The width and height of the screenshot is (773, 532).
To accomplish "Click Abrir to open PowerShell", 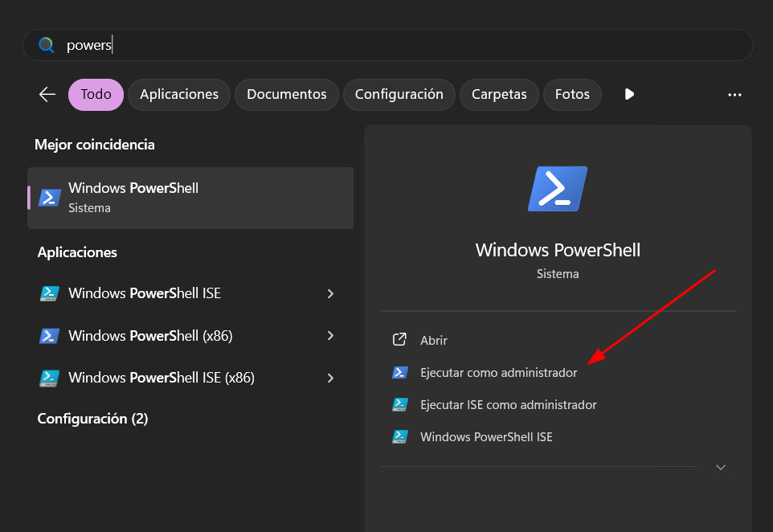I will 434,340.
